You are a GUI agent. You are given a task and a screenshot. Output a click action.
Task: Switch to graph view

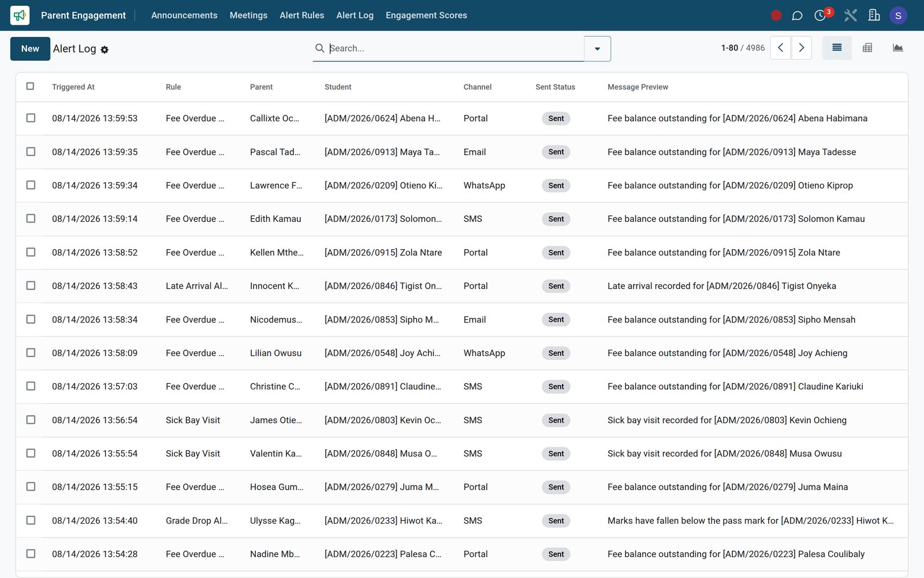pos(898,48)
